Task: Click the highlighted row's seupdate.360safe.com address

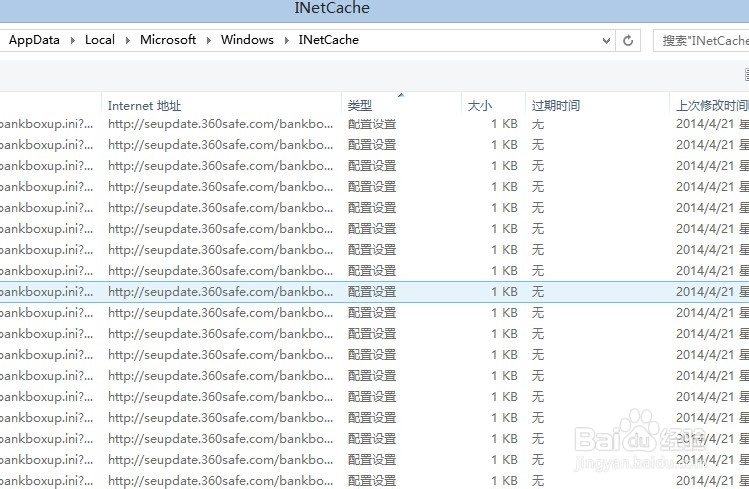Action: [x=220, y=292]
